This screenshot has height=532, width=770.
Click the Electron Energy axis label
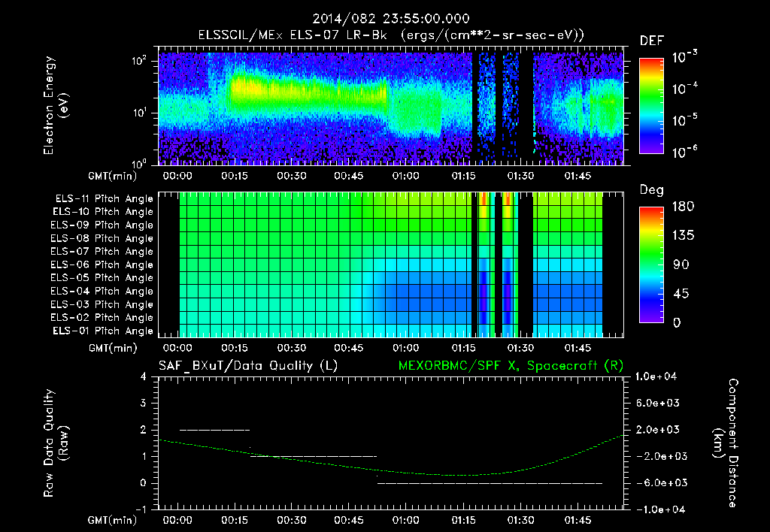56,105
